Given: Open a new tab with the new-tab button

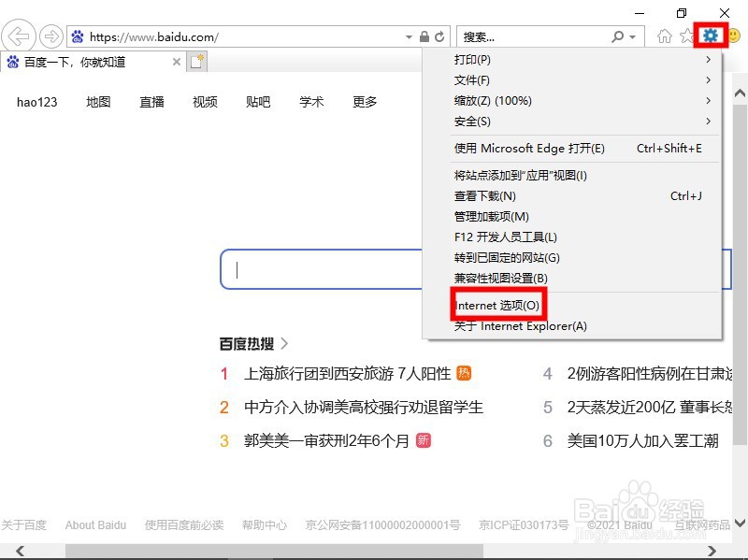Looking at the screenshot, I should click(x=197, y=62).
